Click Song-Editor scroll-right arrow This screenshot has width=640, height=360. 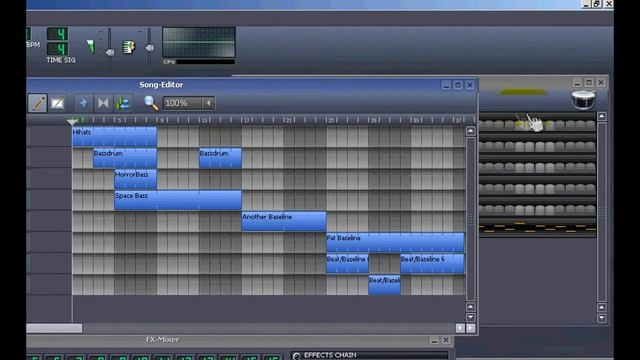471,328
